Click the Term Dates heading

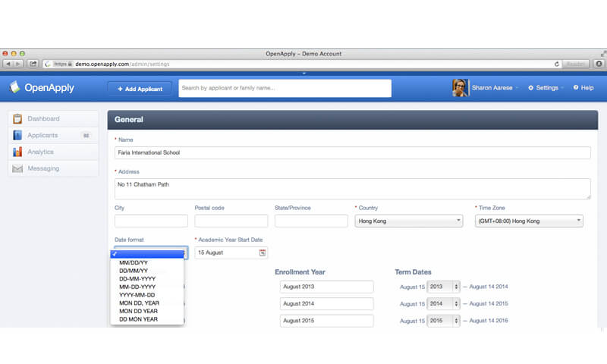[413, 272]
